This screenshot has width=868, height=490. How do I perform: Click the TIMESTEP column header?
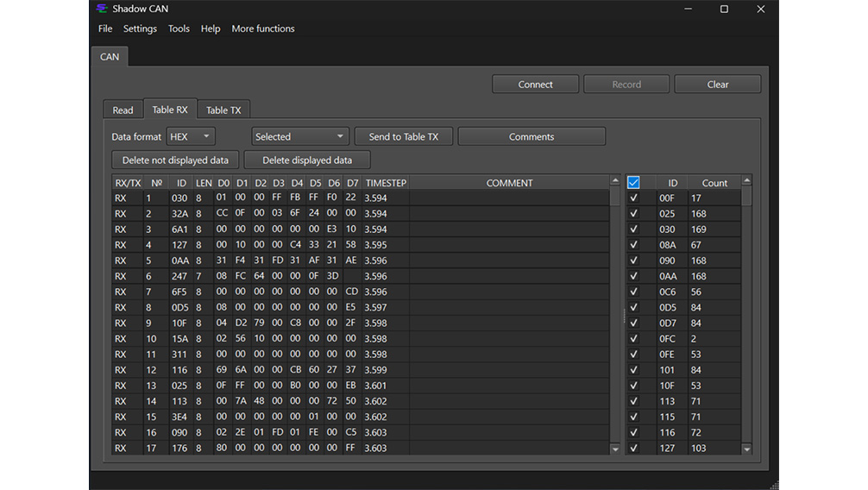tap(386, 183)
